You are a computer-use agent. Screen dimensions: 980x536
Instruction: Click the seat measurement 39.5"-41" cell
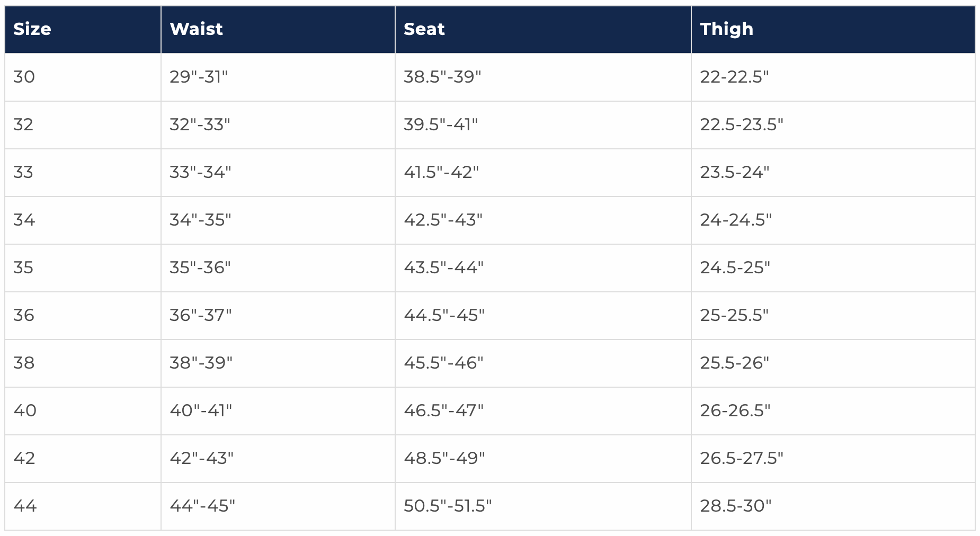[441, 125]
